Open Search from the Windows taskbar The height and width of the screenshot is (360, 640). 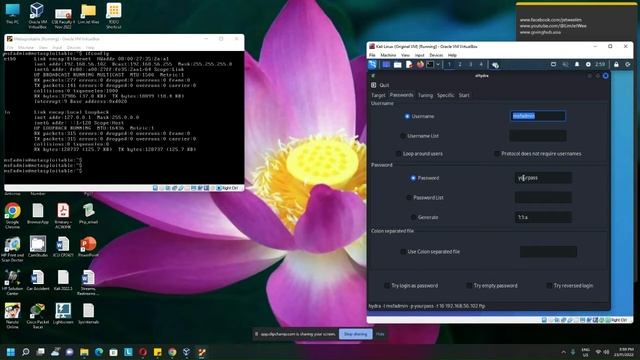[x=26, y=352]
